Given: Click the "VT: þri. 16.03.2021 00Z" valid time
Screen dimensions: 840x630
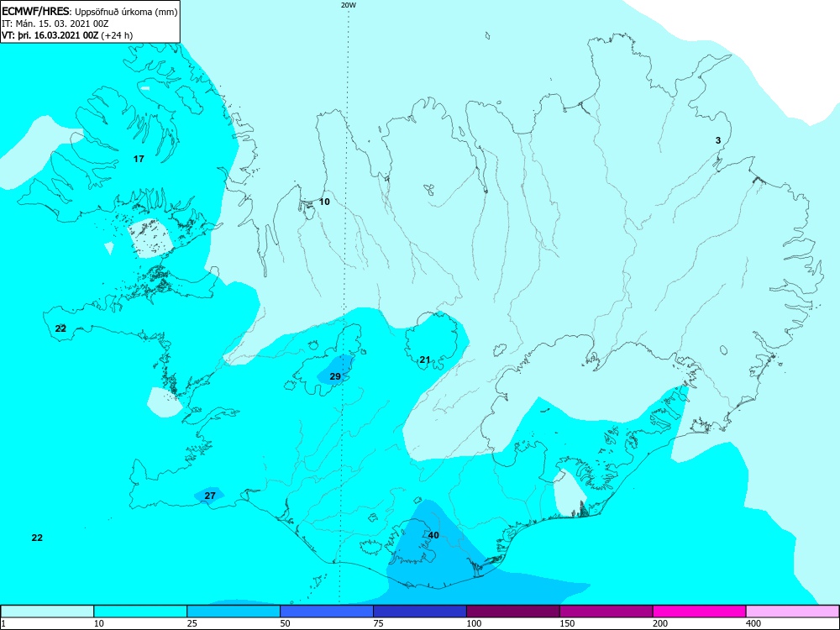Looking at the screenshot, I should pyautogui.click(x=50, y=35).
